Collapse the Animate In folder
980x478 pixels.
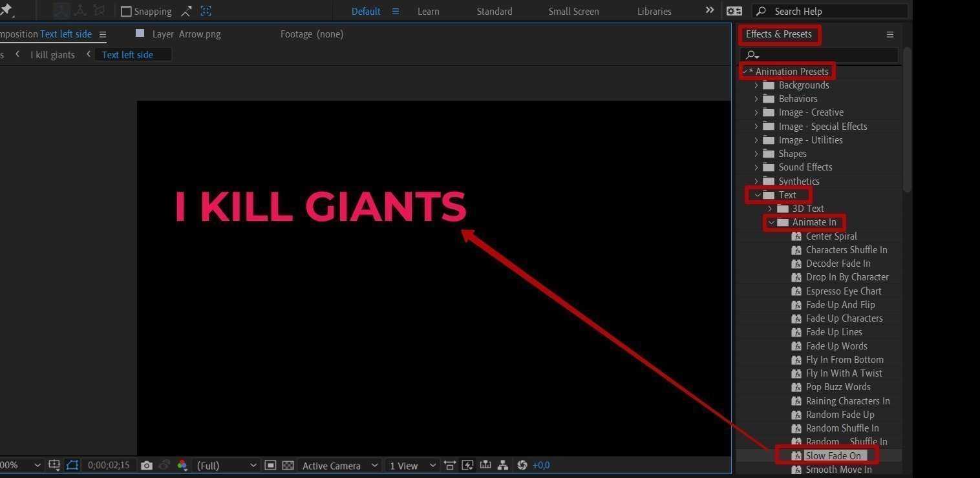click(x=771, y=222)
